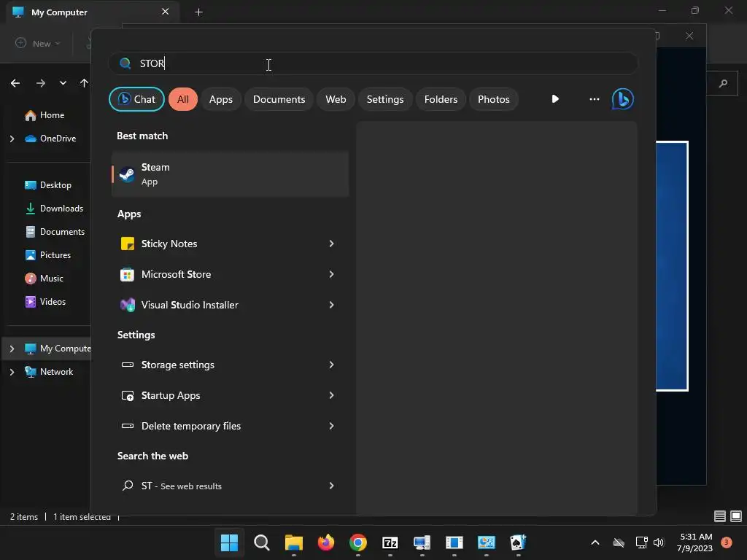
Task: Select the Folders filter tab
Action: coord(441,99)
